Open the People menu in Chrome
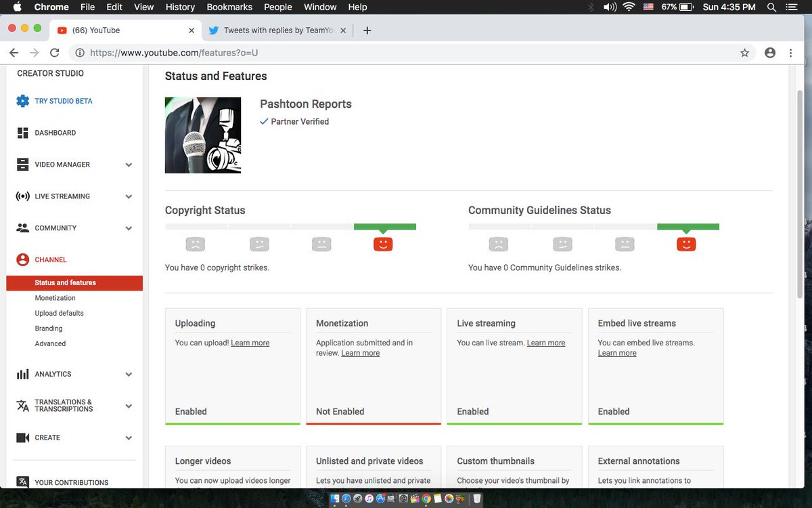The image size is (812, 508). pyautogui.click(x=278, y=7)
